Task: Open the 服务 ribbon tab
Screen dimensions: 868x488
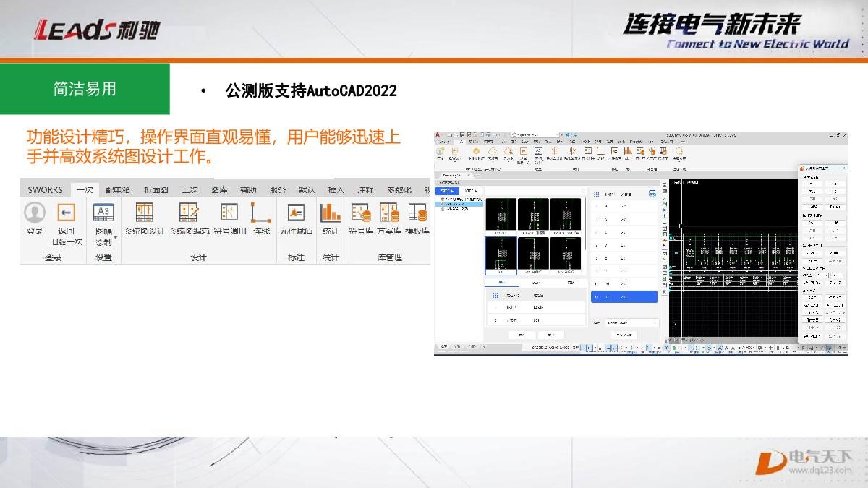Action: click(x=278, y=189)
